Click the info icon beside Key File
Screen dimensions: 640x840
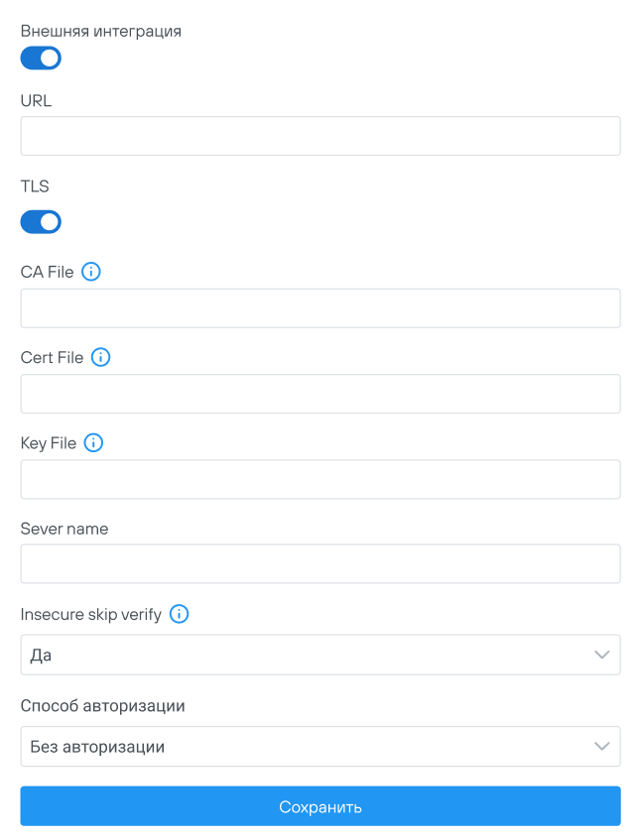click(93, 443)
